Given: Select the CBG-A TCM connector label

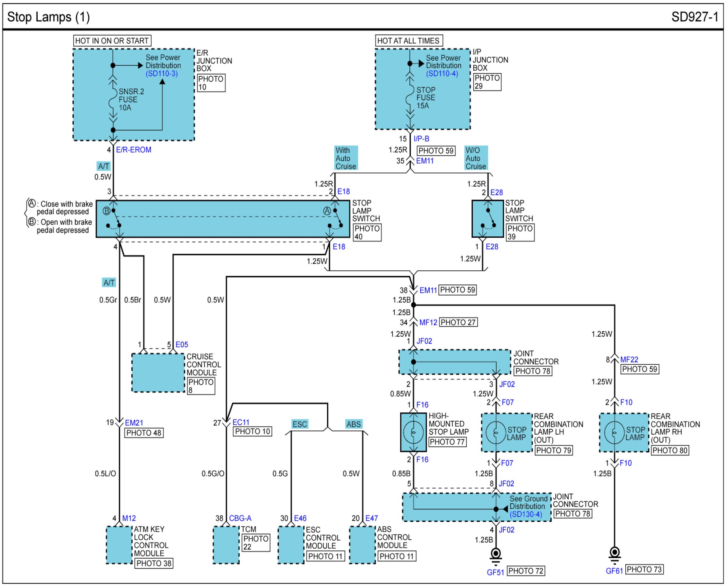Looking at the screenshot, I should (240, 518).
